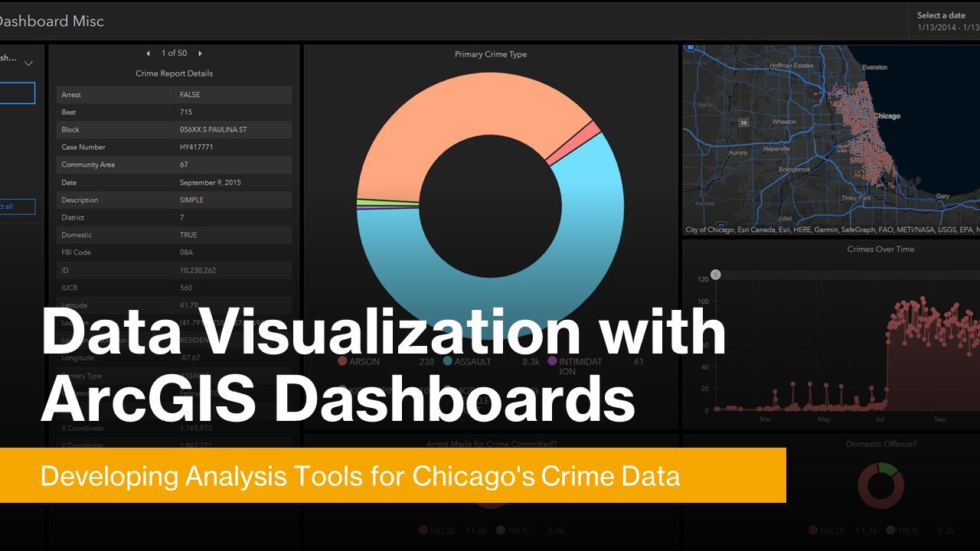
Task: Go back to the previous crime report record
Action: [147, 53]
